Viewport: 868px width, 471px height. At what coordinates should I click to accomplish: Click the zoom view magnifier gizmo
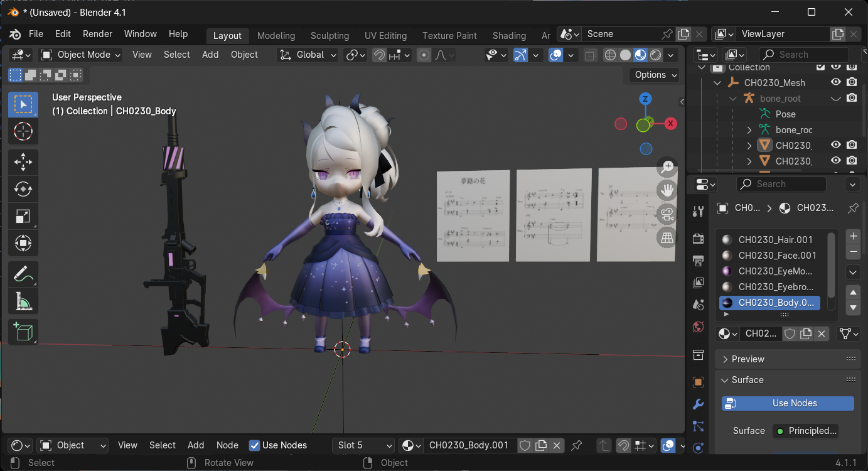[667, 167]
